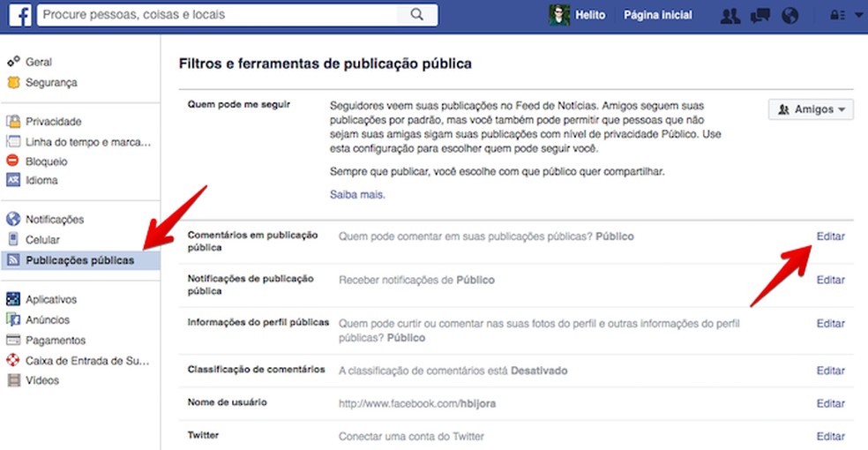
Task: Click the Linha do tempo icon
Action: [x=13, y=142]
